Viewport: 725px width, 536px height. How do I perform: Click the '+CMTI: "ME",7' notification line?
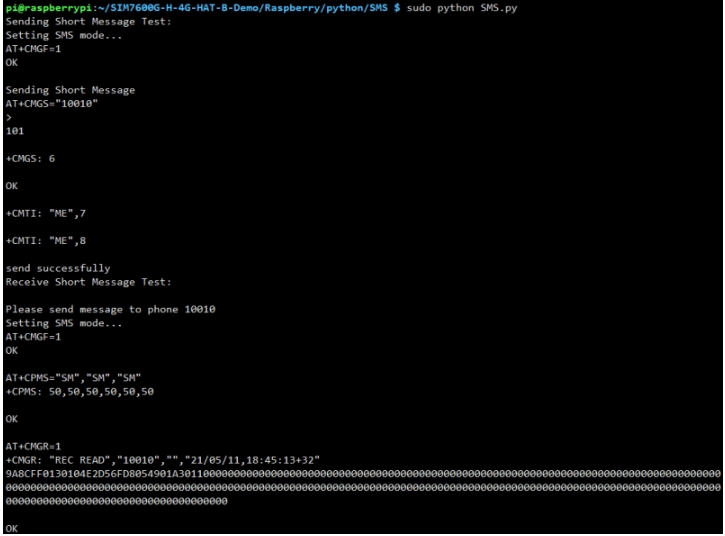(x=46, y=213)
